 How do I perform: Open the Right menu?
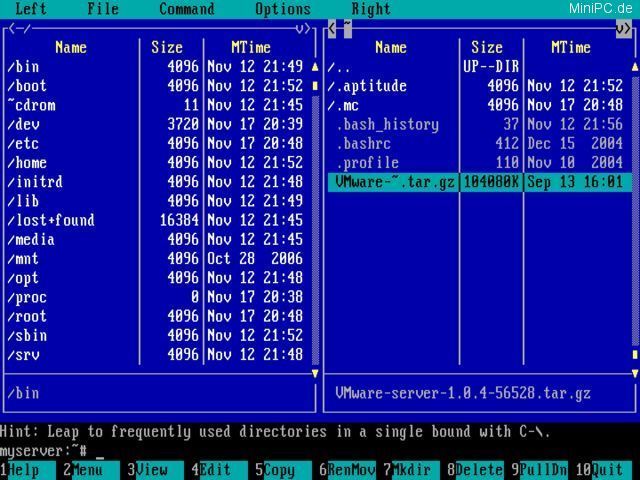click(x=371, y=9)
